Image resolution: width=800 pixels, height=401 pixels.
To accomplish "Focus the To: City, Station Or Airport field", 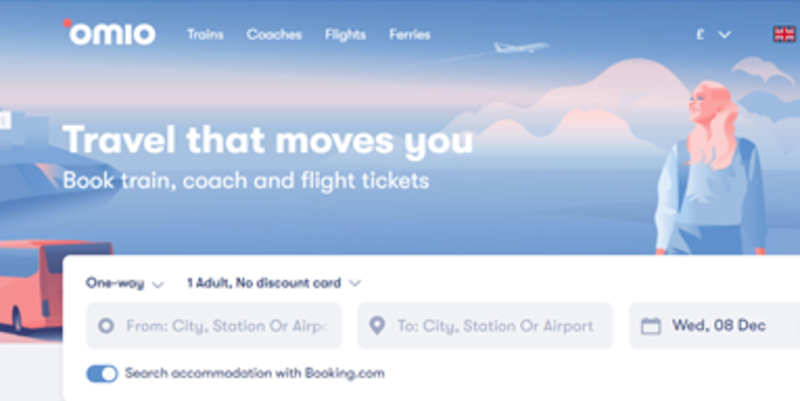I will [x=485, y=325].
